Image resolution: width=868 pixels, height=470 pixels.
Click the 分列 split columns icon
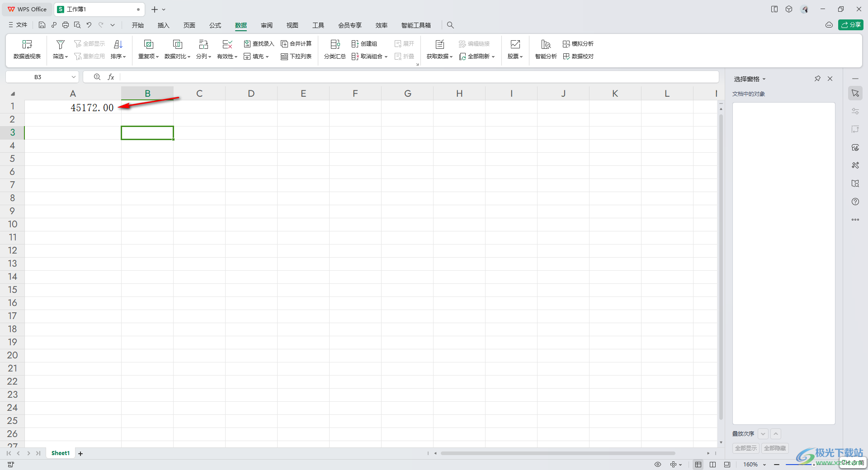pyautogui.click(x=203, y=44)
